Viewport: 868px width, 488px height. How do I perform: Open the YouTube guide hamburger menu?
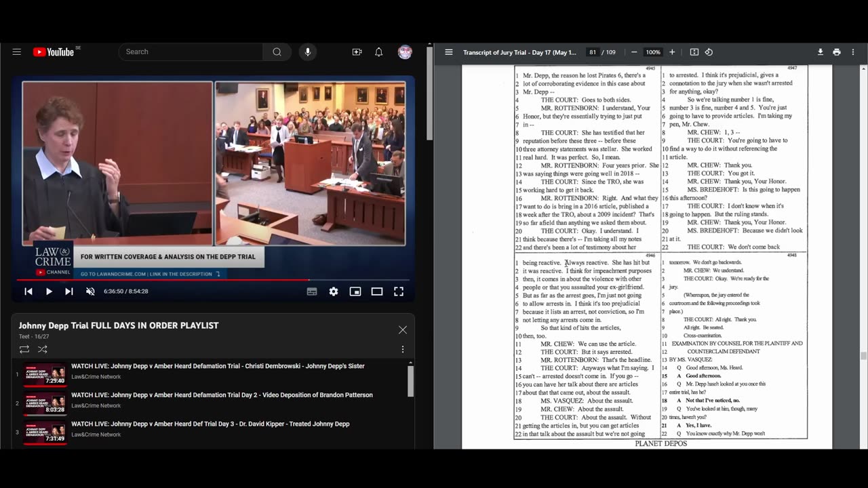tap(17, 52)
